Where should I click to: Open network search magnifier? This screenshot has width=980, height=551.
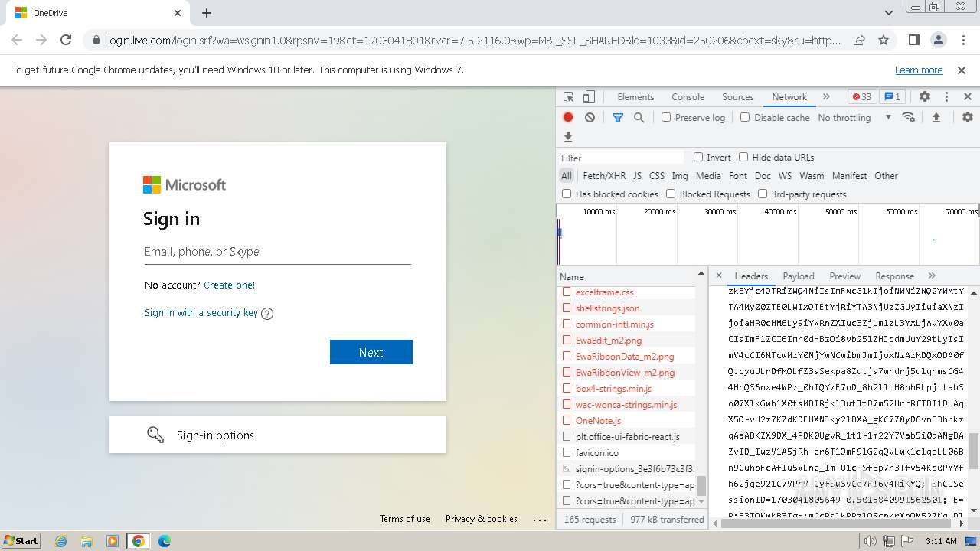(639, 117)
